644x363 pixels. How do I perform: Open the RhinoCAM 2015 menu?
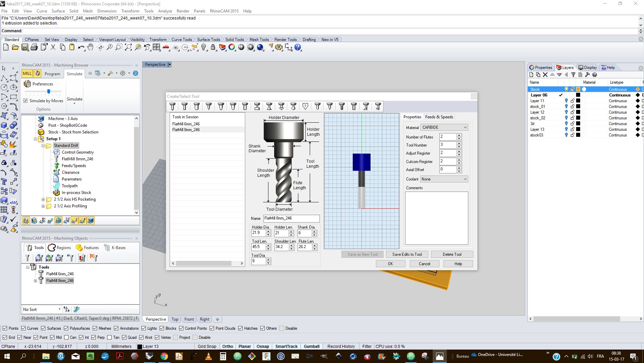[224, 11]
